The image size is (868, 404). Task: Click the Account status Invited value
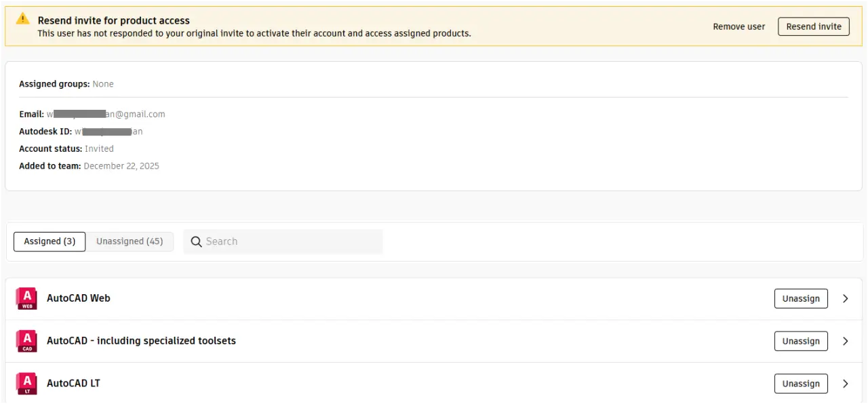click(x=99, y=148)
